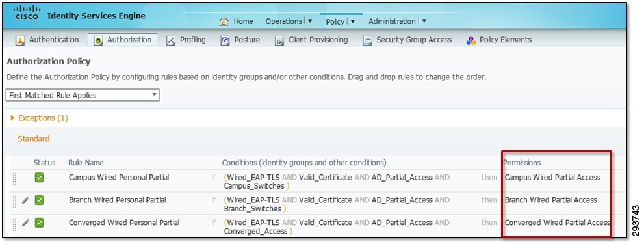The image size is (644, 244).
Task: Click pencil edit icon for Branch Wired rule
Action: click(25, 200)
